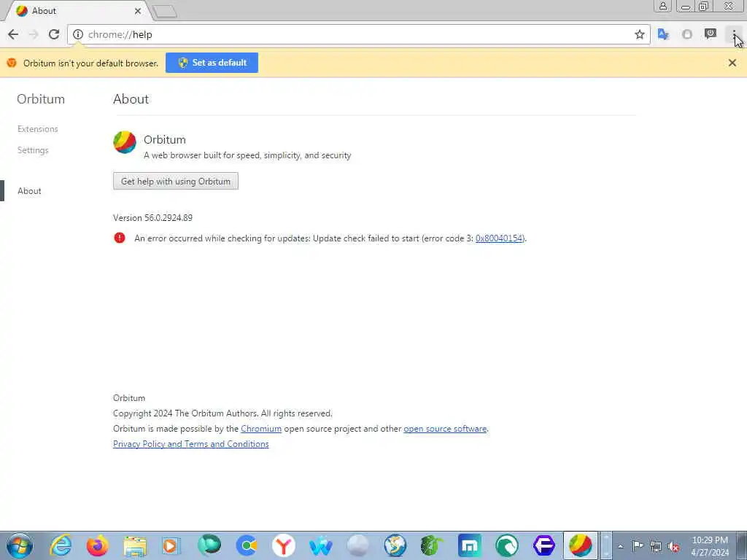Dismiss the default browser notification bar
747x560 pixels.
point(732,63)
